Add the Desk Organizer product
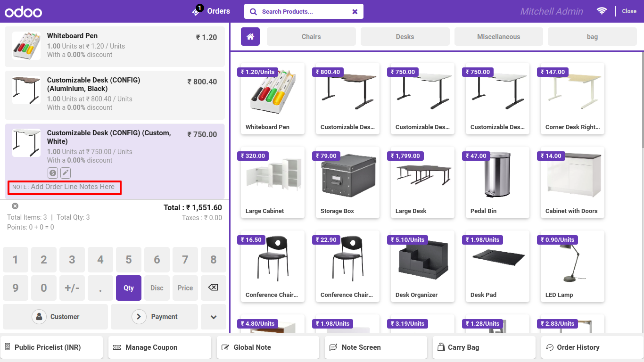Screen dimensions: 644x362 point(422,266)
